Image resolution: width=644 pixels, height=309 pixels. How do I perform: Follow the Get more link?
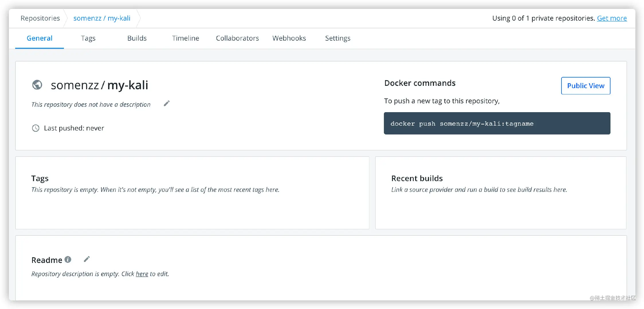pyautogui.click(x=612, y=18)
